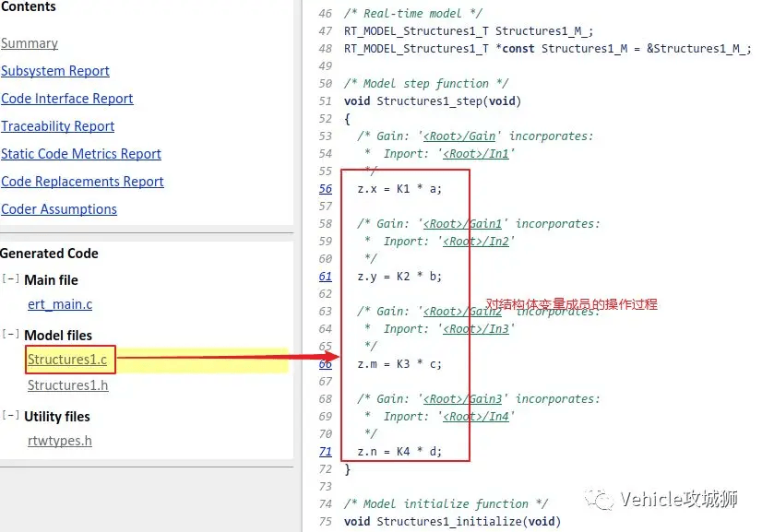Viewport: 762px width, 532px height.
Task: Click the 'z.y = K2 * b;' code line
Action: (x=399, y=277)
